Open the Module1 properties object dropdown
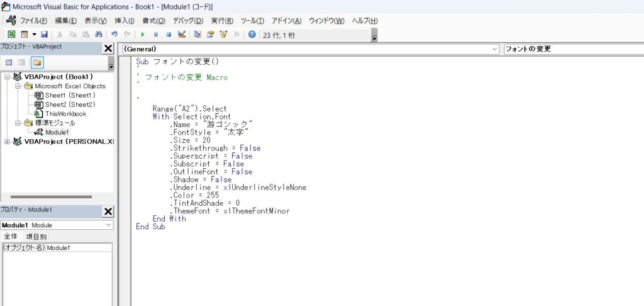Image resolution: width=644 pixels, height=306 pixels. [x=108, y=225]
